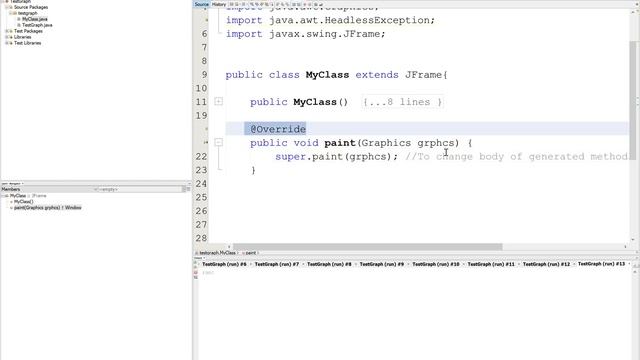Image resolution: width=640 pixels, height=360 pixels.
Task: Click the paint breadcrumb item
Action: click(x=250, y=253)
